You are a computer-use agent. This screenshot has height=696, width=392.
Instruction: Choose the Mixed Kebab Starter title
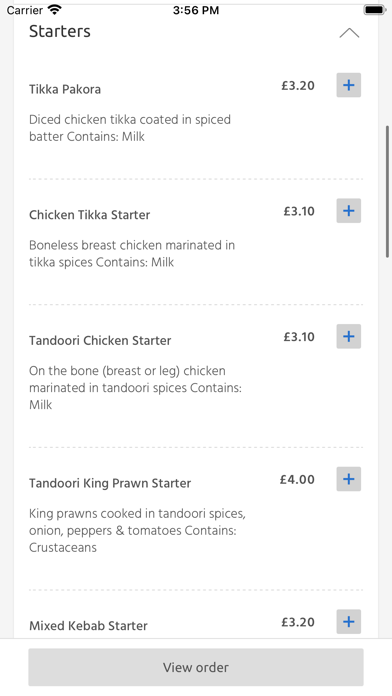click(x=88, y=626)
